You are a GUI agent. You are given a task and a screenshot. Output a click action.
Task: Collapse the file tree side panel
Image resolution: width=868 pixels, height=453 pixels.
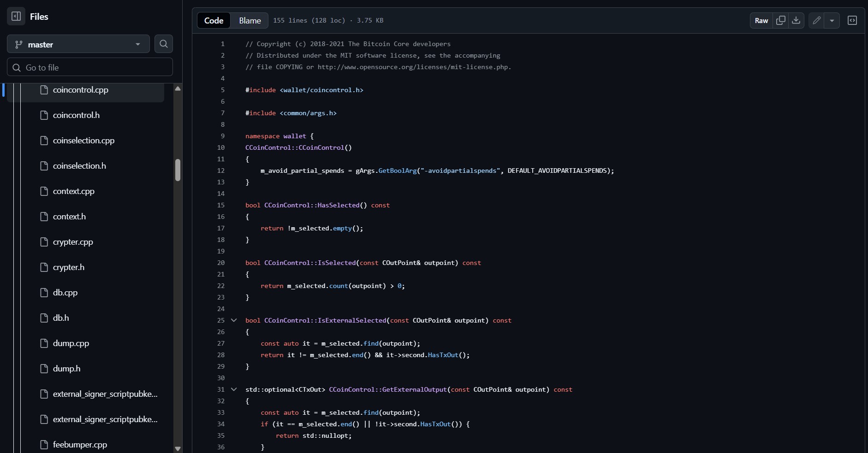click(16, 17)
